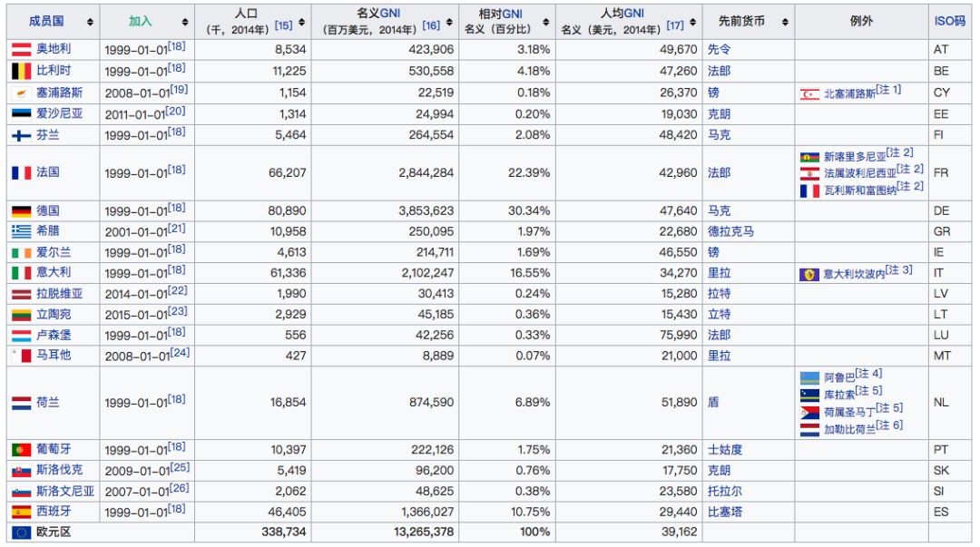
Task: Click the Latvia flag icon
Action: [x=21, y=294]
